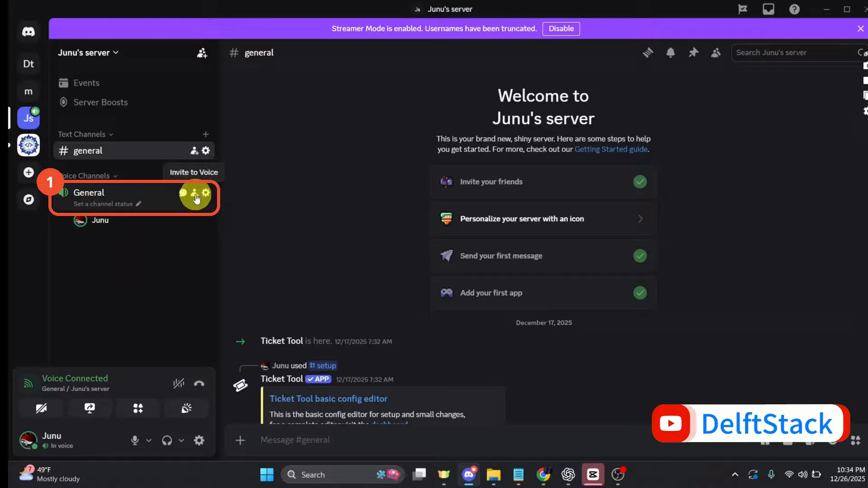Open settings gear for General voice channel
The image size is (868, 488).
click(x=206, y=192)
